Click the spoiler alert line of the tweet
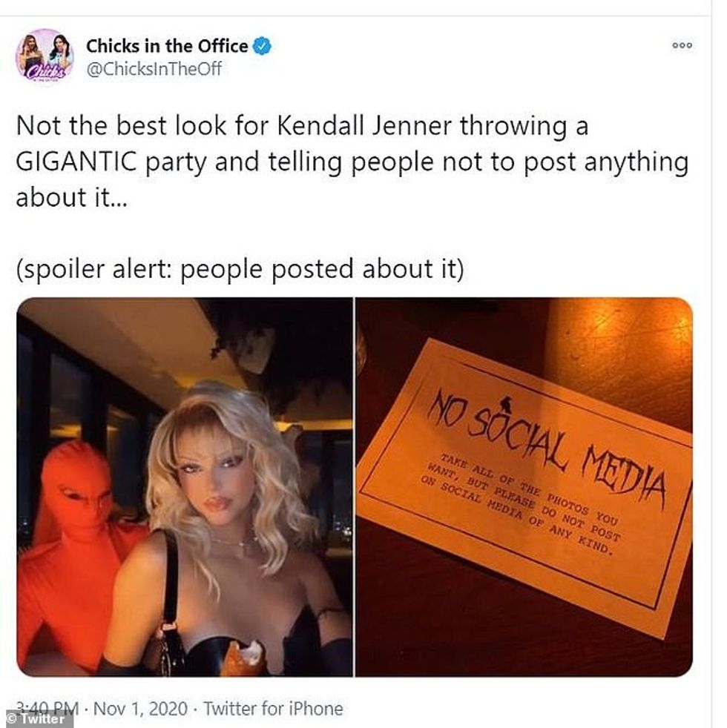 point(240,269)
